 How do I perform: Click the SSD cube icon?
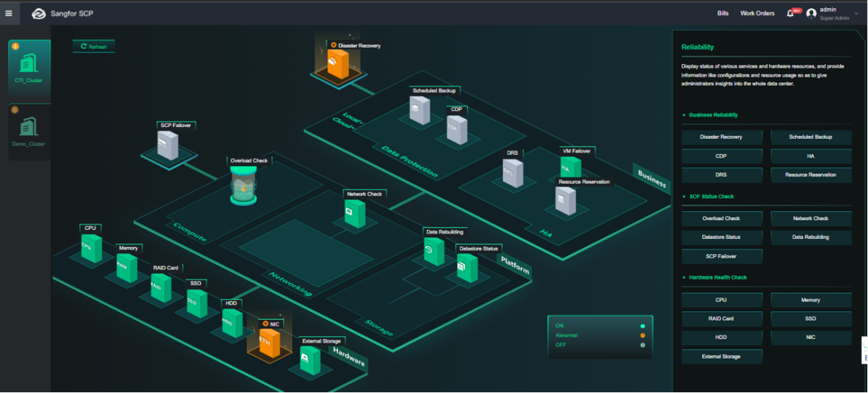[197, 304]
